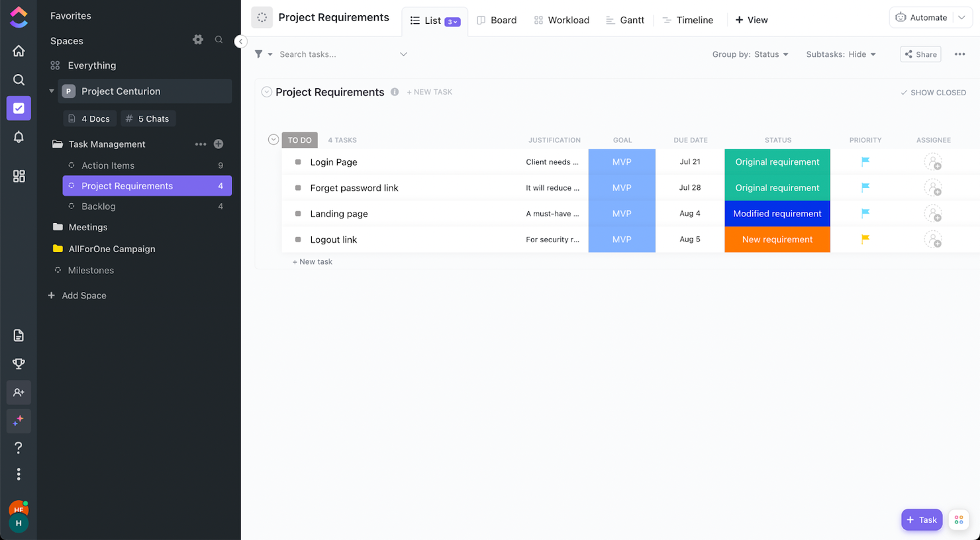Image resolution: width=980 pixels, height=540 pixels.
Task: Open the Help question mark icon
Action: point(19,448)
